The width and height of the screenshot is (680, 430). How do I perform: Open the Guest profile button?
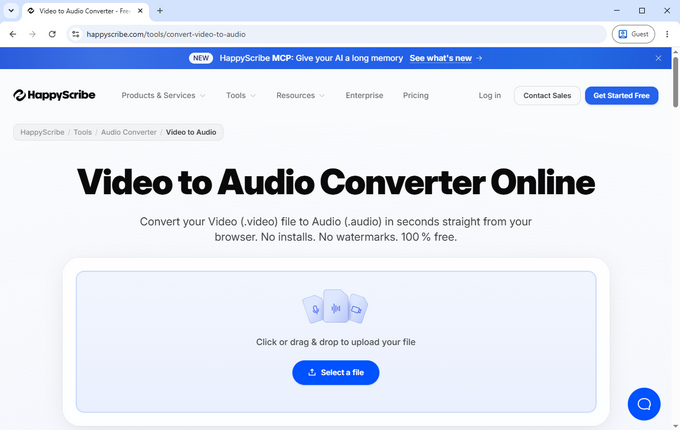[x=633, y=34]
